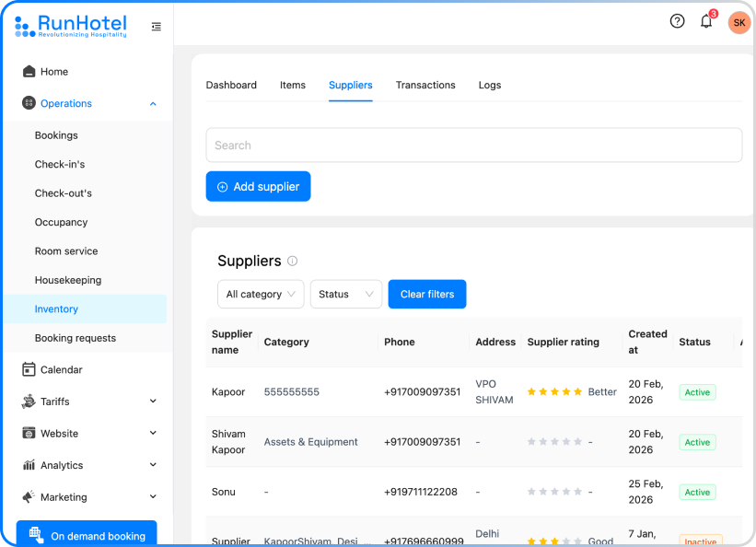Click the phone number +919711122208
The width and height of the screenshot is (756, 547).
point(421,492)
